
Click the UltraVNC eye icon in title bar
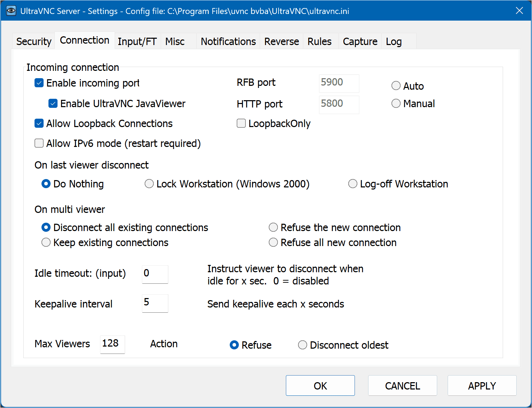tap(11, 11)
